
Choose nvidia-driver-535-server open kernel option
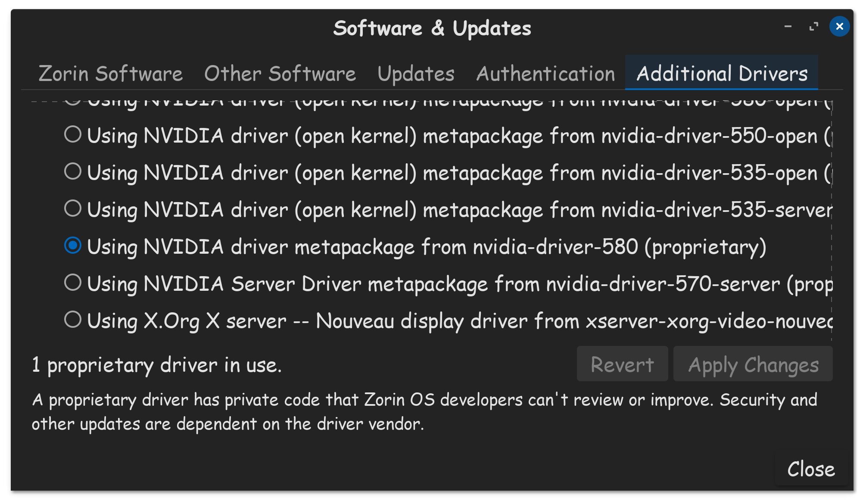click(73, 209)
